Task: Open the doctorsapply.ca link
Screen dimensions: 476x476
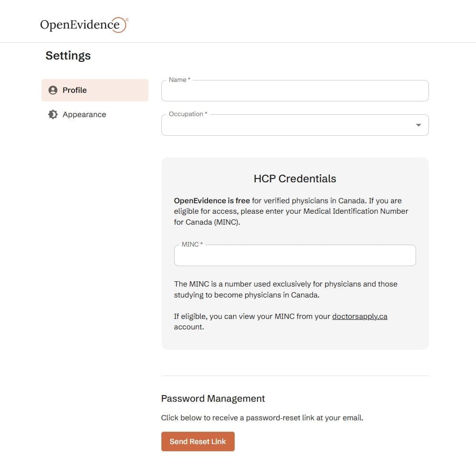Action: coord(359,316)
